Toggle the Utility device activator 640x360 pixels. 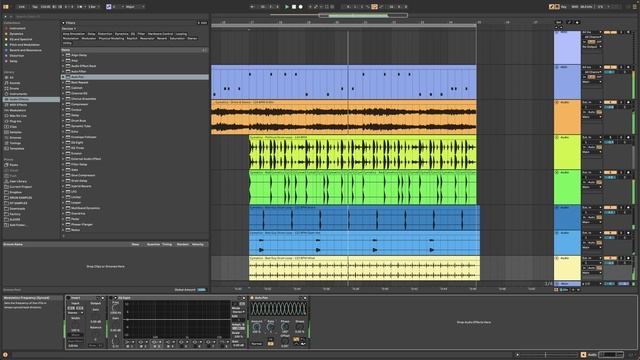(69, 298)
